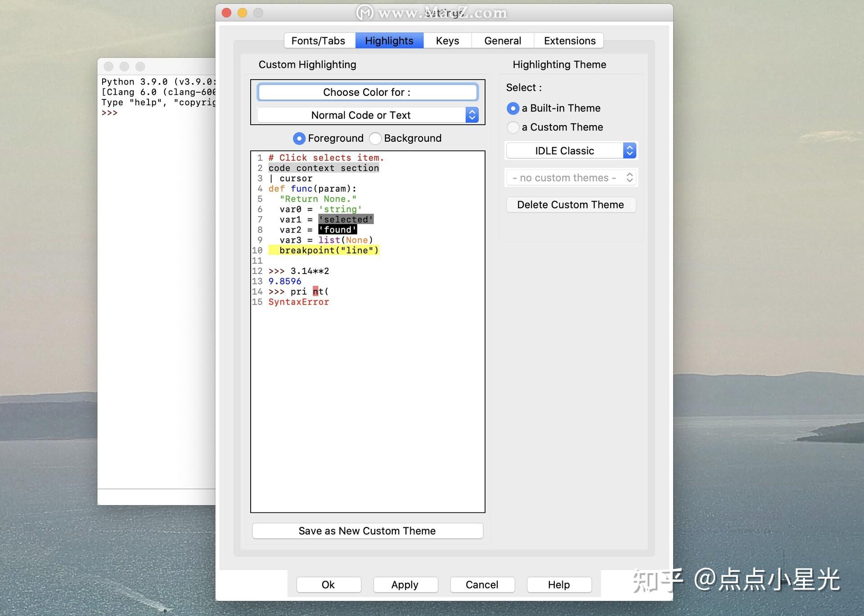Click the SyntaxError highlight icon
Image resolution: width=864 pixels, height=616 pixels.
(299, 301)
